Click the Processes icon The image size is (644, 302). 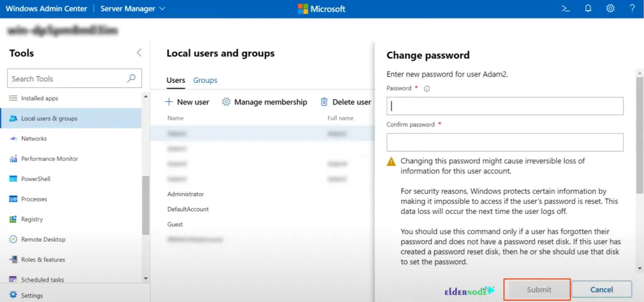(13, 199)
